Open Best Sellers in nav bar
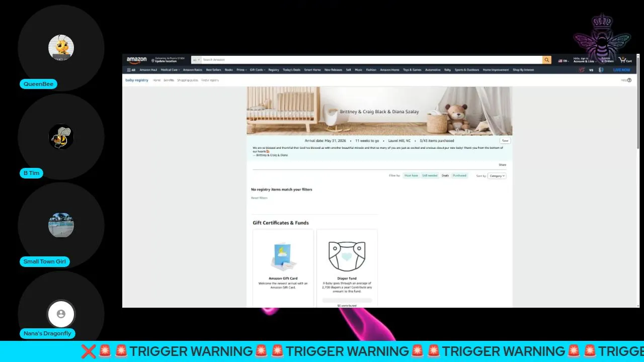Viewport: 644px width, 362px height. [x=213, y=70]
